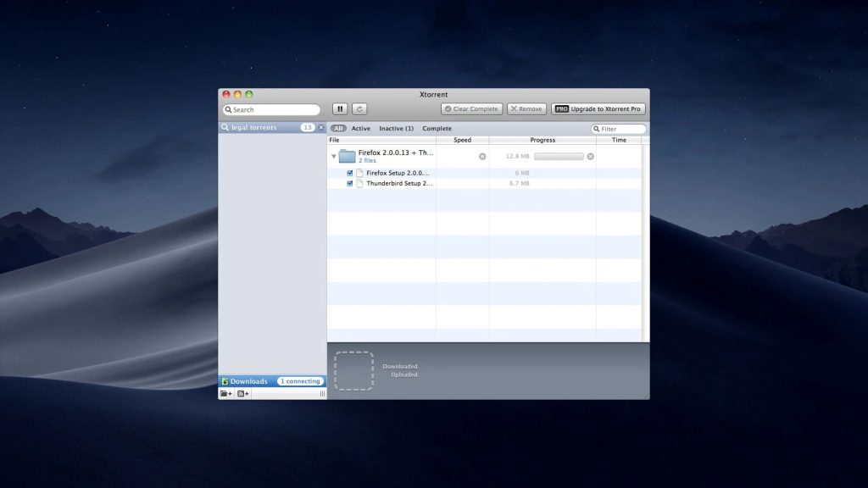Viewport: 868px width, 488px height.
Task: Click the 13 results badge on legal torrents
Action: tap(307, 127)
